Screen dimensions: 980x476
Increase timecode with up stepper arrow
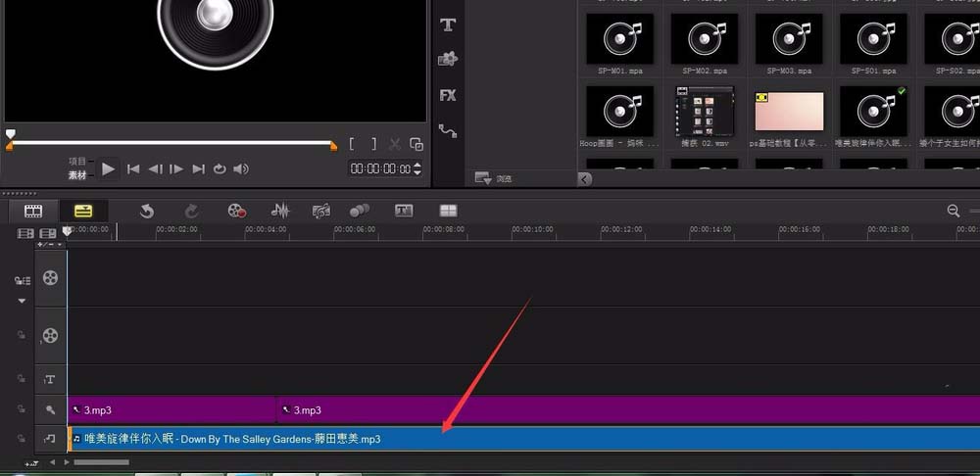pos(417,165)
